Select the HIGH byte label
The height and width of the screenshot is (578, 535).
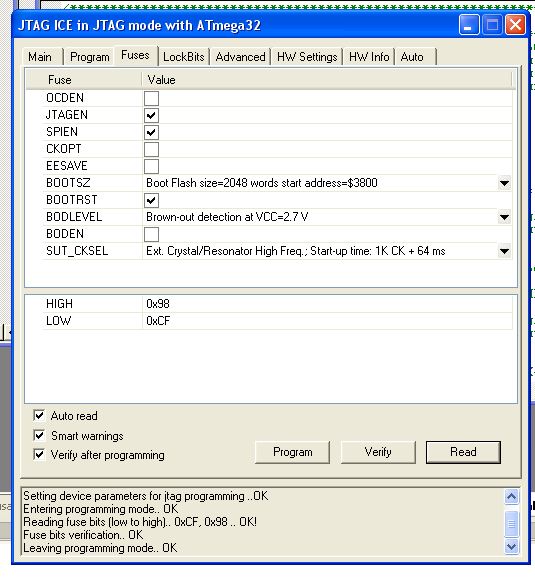[59, 304]
